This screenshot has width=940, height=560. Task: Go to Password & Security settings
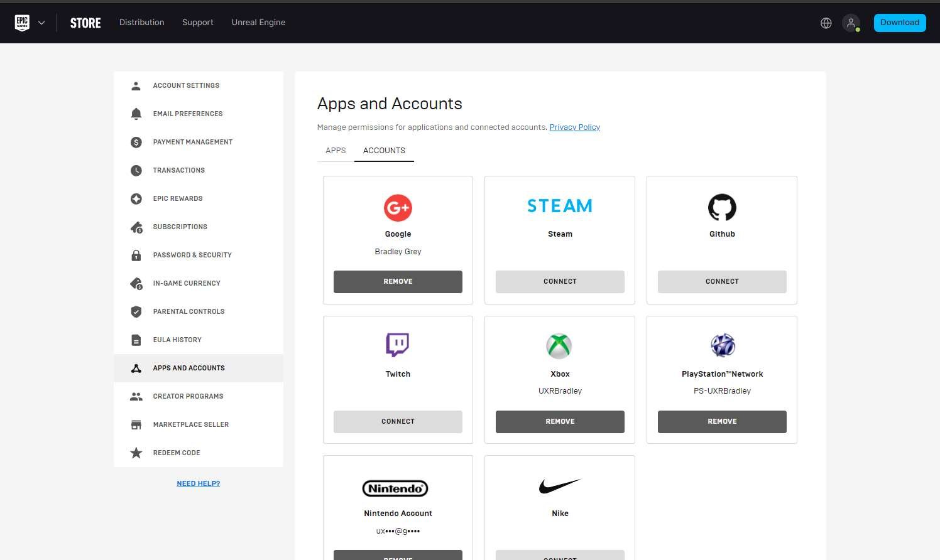199,255
